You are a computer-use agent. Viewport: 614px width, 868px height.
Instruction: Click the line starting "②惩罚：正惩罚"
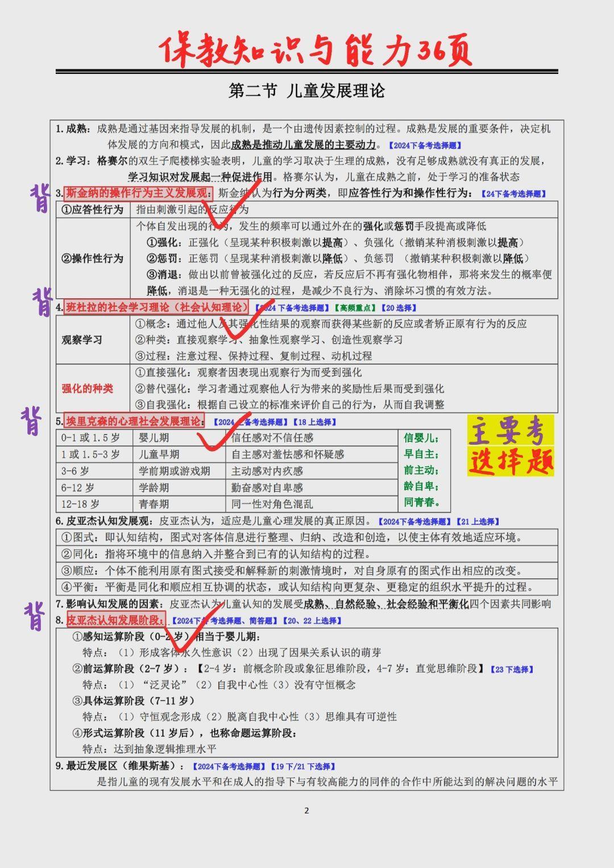tap(338, 258)
